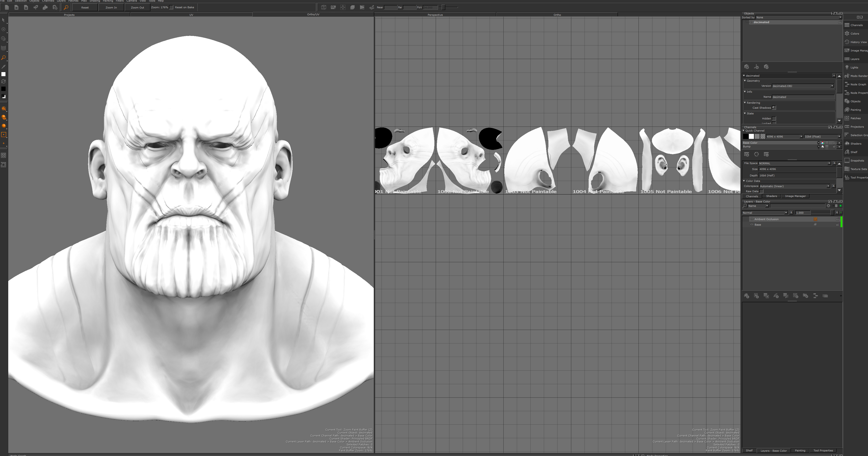The image size is (868, 456).
Task: Open the Shaders palette in the sidebar
Action: 853,143
